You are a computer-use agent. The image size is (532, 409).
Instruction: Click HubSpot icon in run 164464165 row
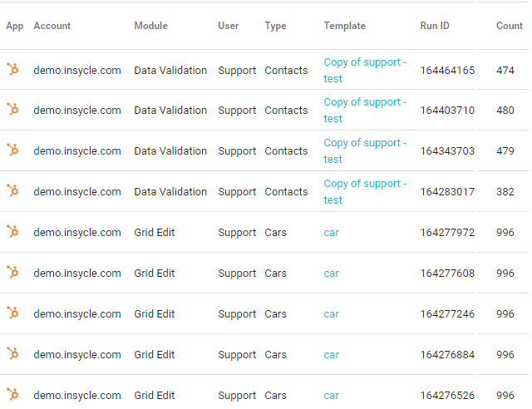click(x=12, y=69)
